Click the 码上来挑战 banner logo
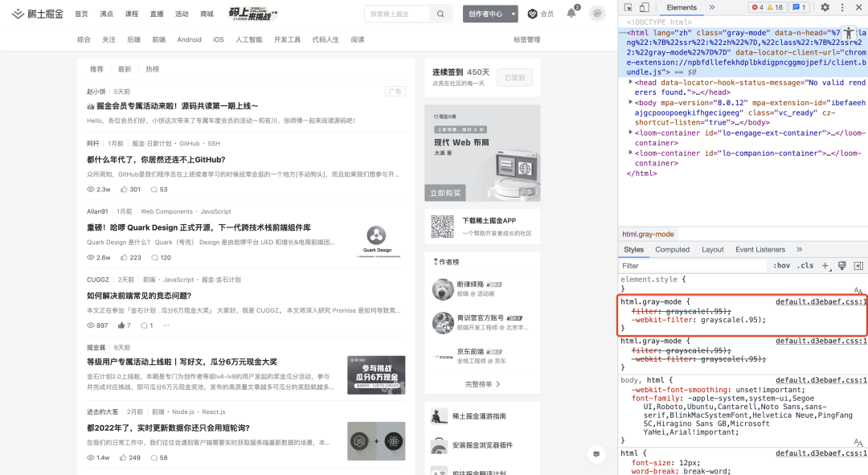The image size is (868, 475). tap(252, 14)
